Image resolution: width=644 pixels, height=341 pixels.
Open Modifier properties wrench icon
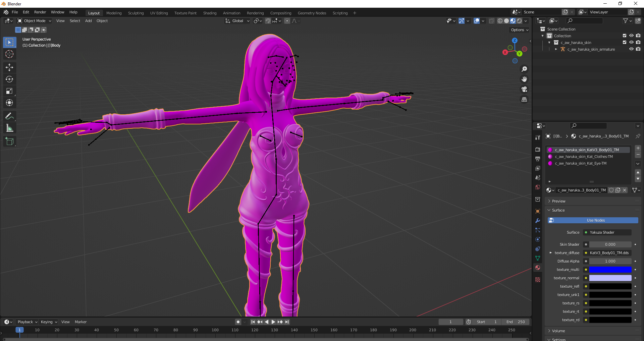(x=538, y=221)
